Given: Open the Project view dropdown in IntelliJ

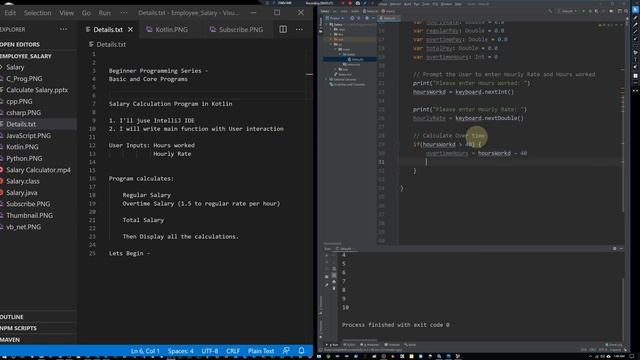Looking at the screenshot, I should tap(334, 18).
